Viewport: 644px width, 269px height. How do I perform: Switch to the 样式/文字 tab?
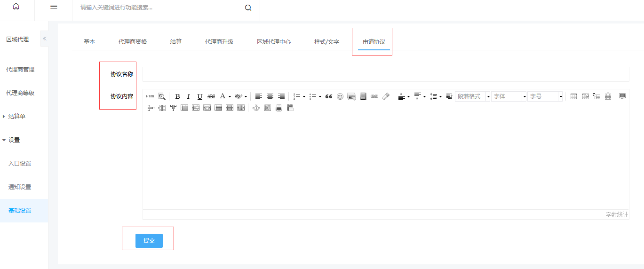pyautogui.click(x=326, y=41)
